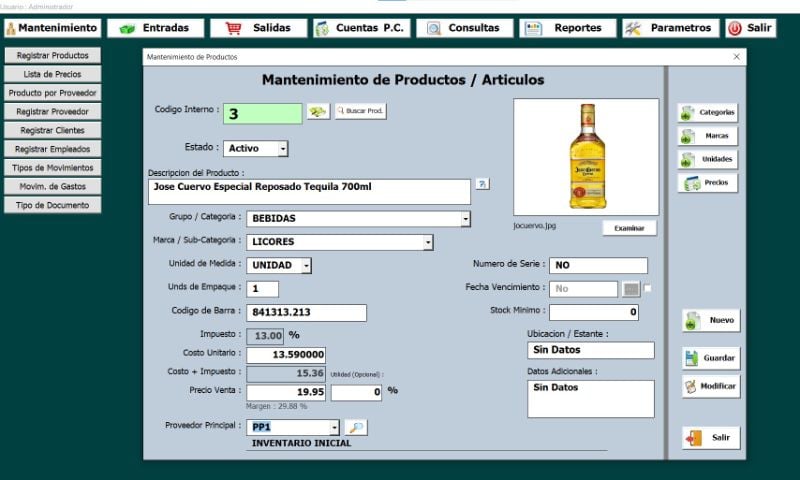
Task: Open Lista de Precios
Action: coord(53,74)
